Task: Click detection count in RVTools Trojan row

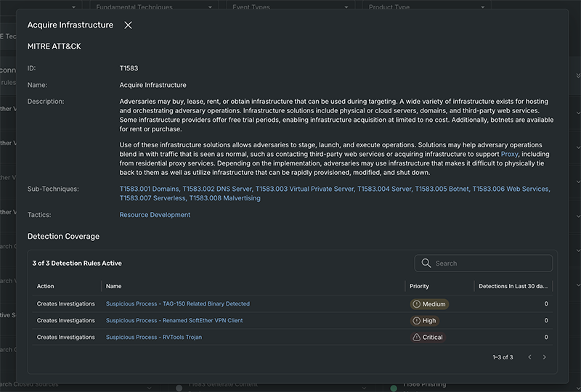Action: click(x=546, y=337)
